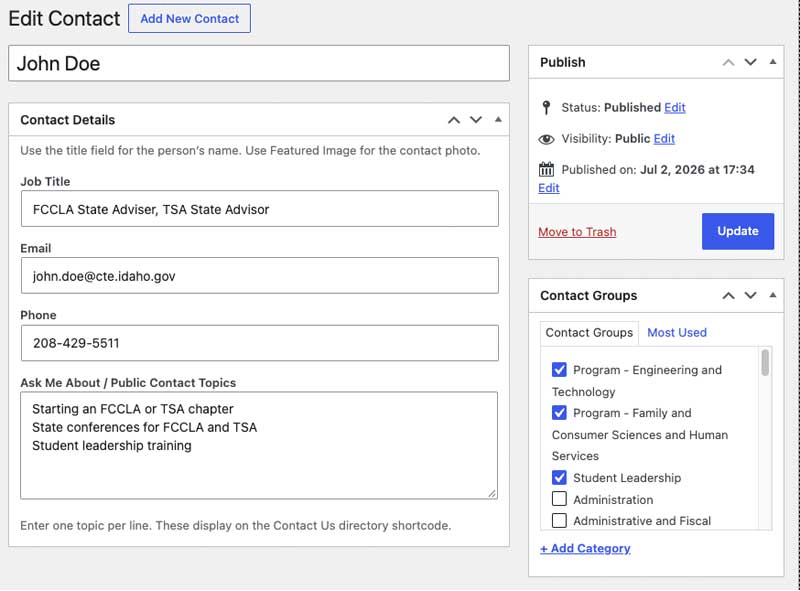Click Add New Contact button

point(189,19)
